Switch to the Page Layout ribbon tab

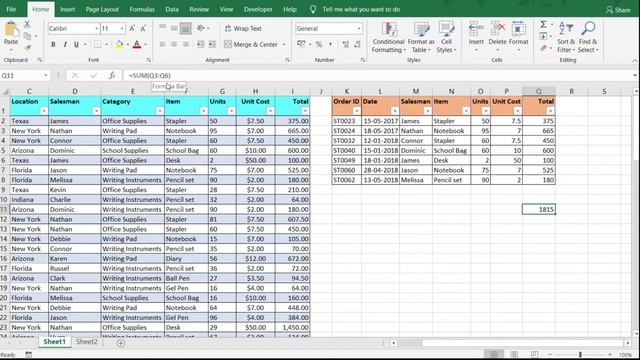102,9
